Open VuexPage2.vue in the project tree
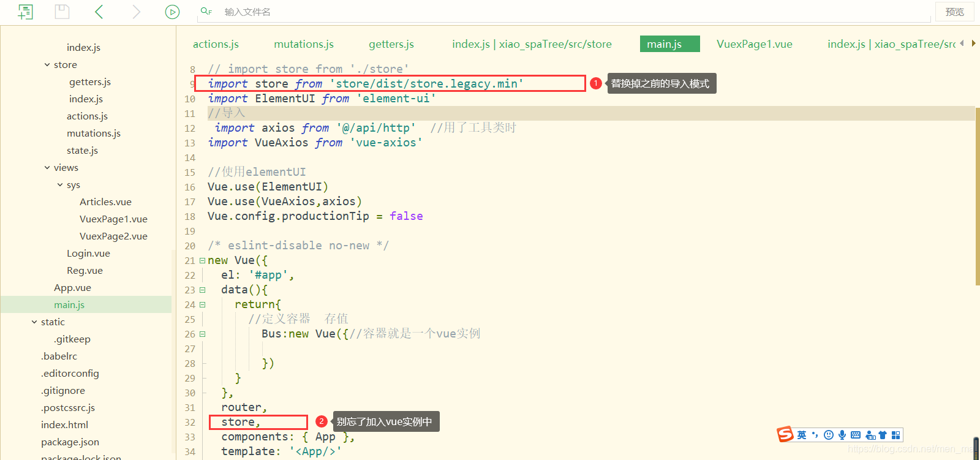The image size is (980, 460). (x=113, y=236)
